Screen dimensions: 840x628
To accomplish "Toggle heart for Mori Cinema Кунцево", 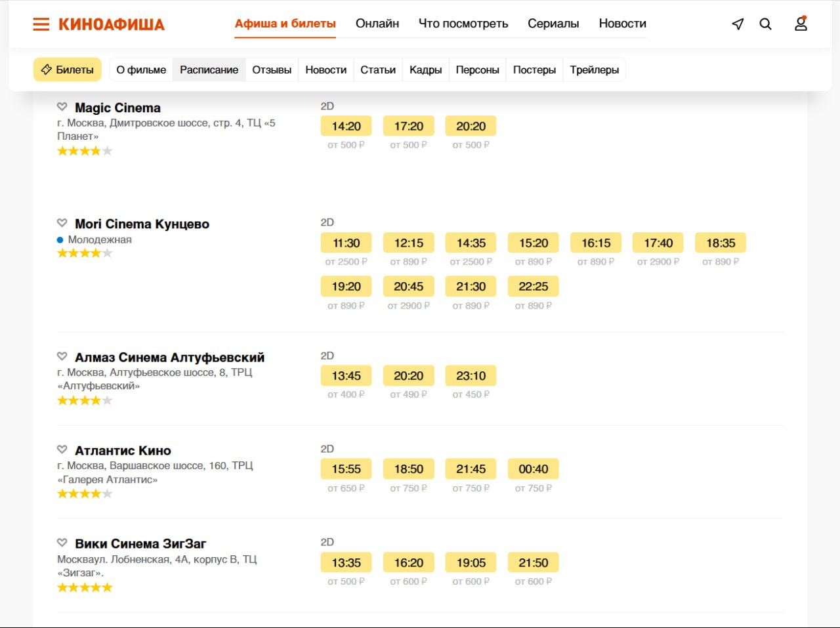I will point(62,223).
